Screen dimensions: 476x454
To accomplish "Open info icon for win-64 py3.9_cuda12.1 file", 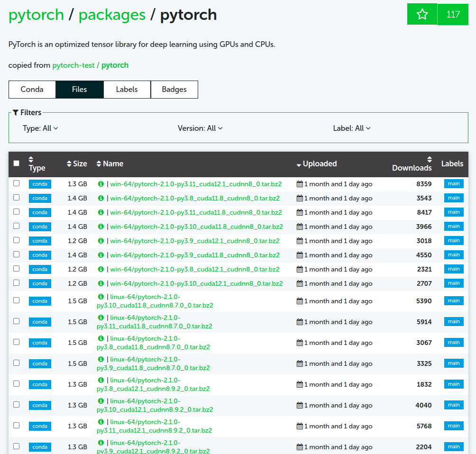I will click(x=101, y=241).
